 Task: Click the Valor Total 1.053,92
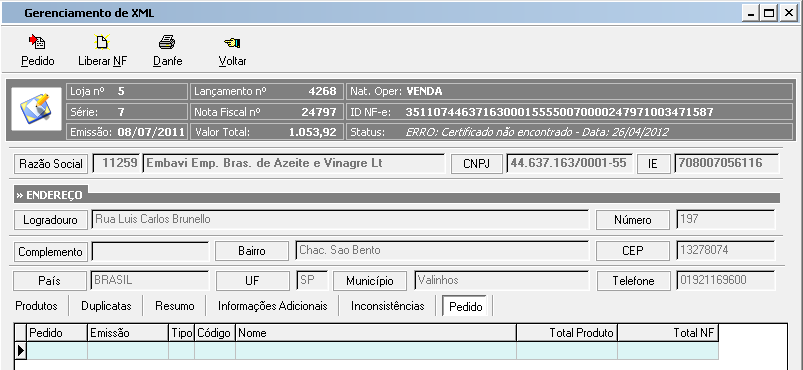(313, 132)
